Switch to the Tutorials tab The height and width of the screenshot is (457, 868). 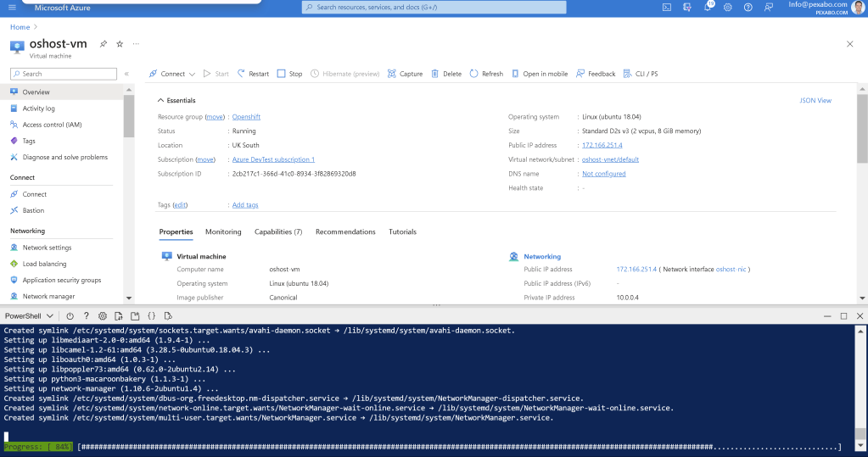coord(402,231)
